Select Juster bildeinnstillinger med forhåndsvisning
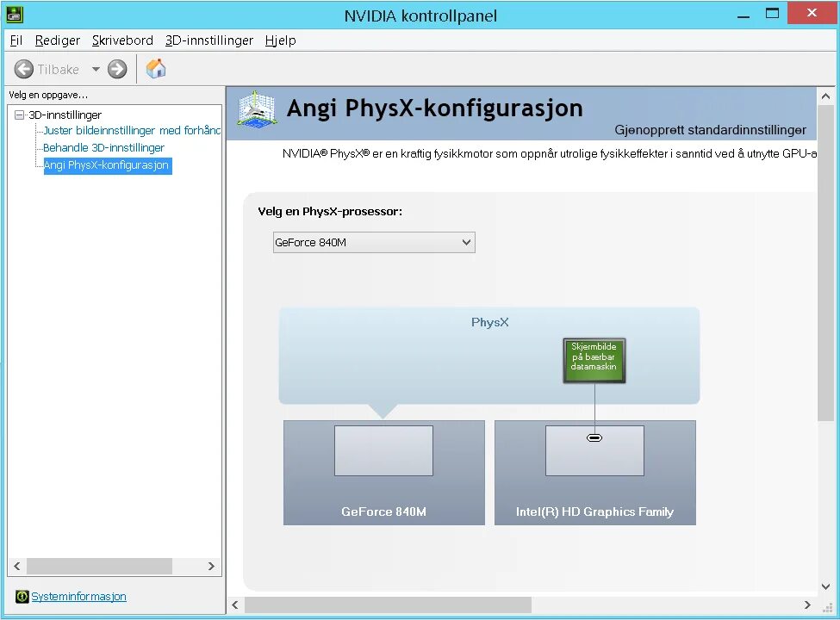Image resolution: width=840 pixels, height=620 pixels. point(132,130)
